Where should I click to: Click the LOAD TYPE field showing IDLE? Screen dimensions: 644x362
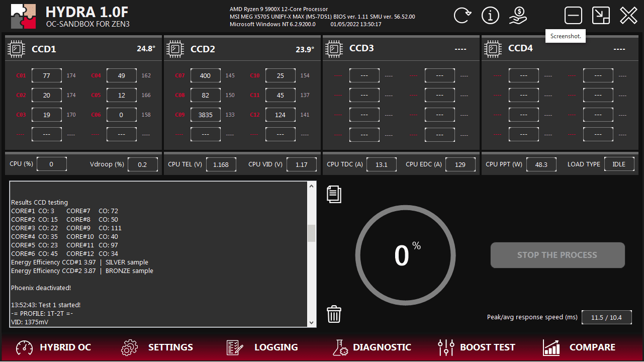coord(619,164)
